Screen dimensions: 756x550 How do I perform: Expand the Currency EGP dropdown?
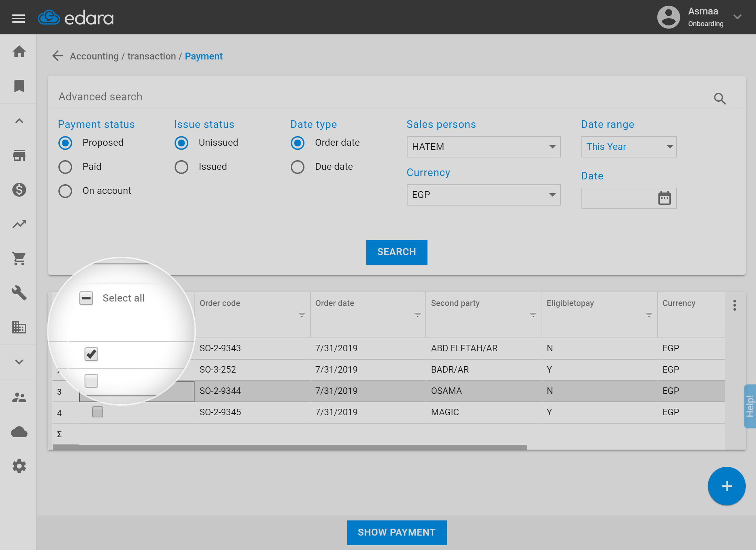483,195
